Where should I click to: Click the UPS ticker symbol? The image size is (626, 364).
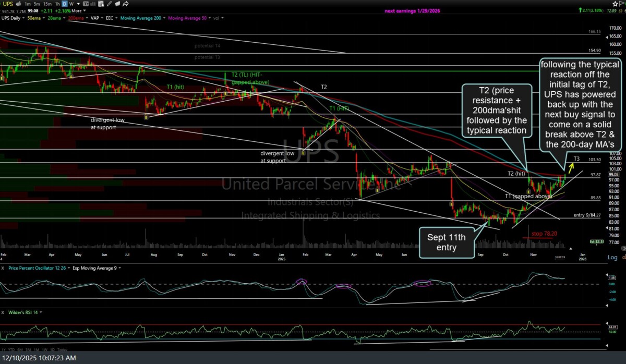coord(9,4)
